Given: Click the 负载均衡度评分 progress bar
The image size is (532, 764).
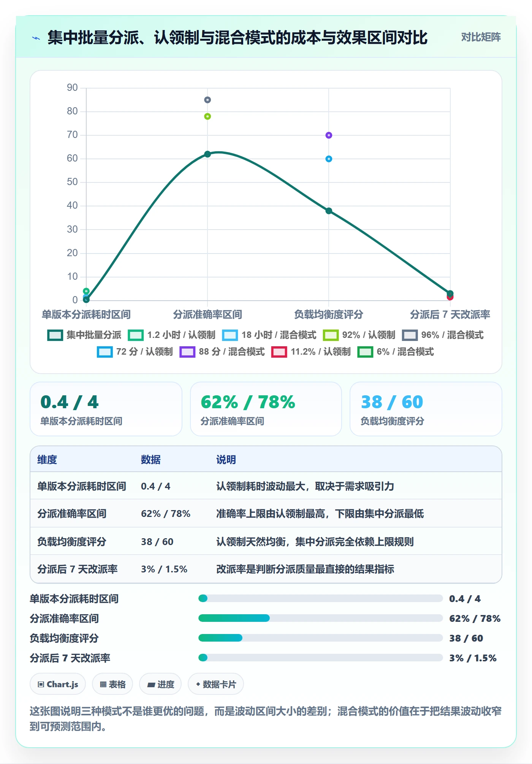Looking at the screenshot, I should [321, 638].
